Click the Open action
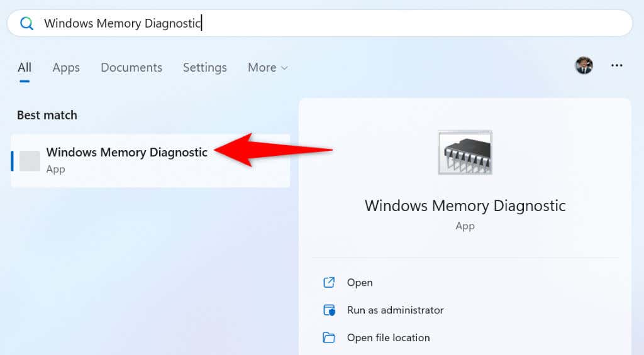 tap(359, 282)
